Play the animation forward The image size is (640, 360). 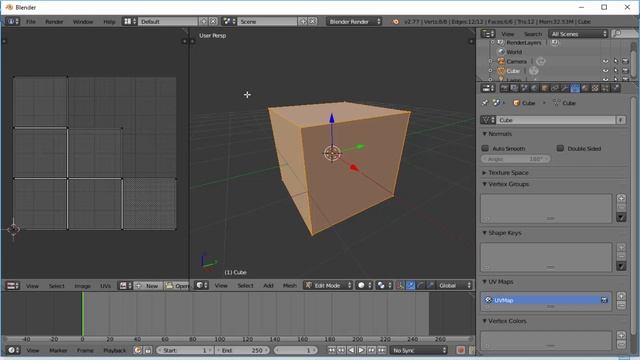(361, 350)
